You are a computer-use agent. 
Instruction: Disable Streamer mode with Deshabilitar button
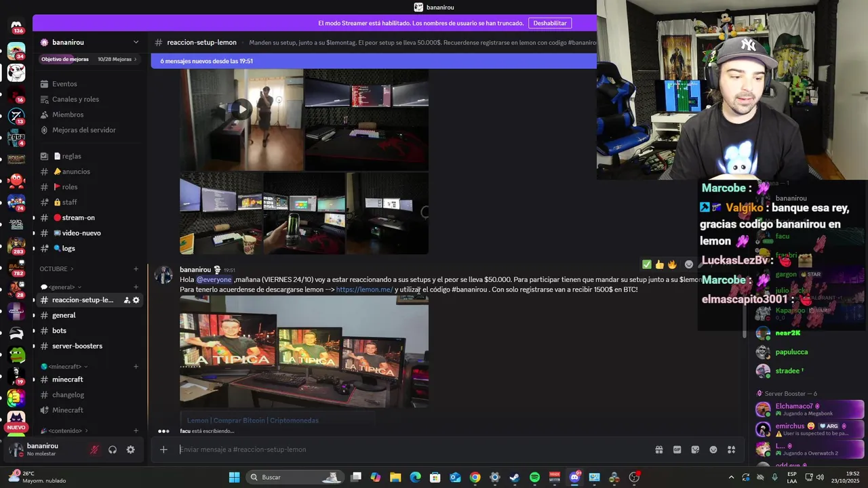click(x=549, y=23)
